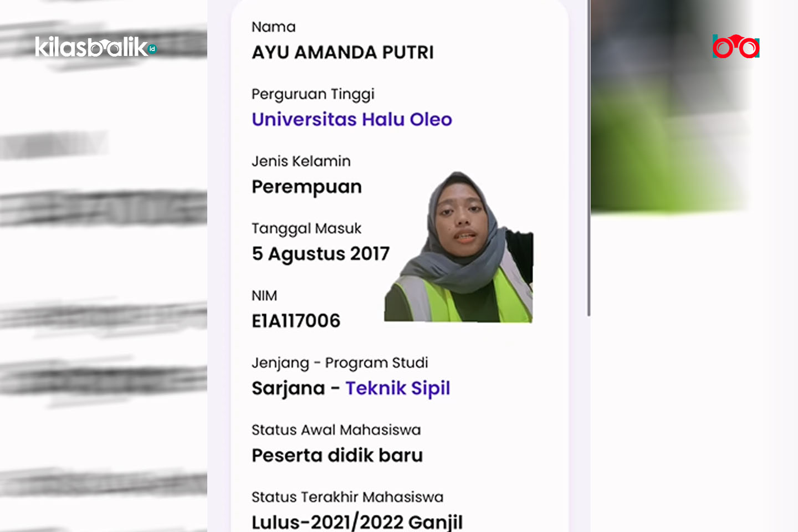Select the name AYU AMANDA PUTRI
The image size is (798, 532).
[x=342, y=53]
